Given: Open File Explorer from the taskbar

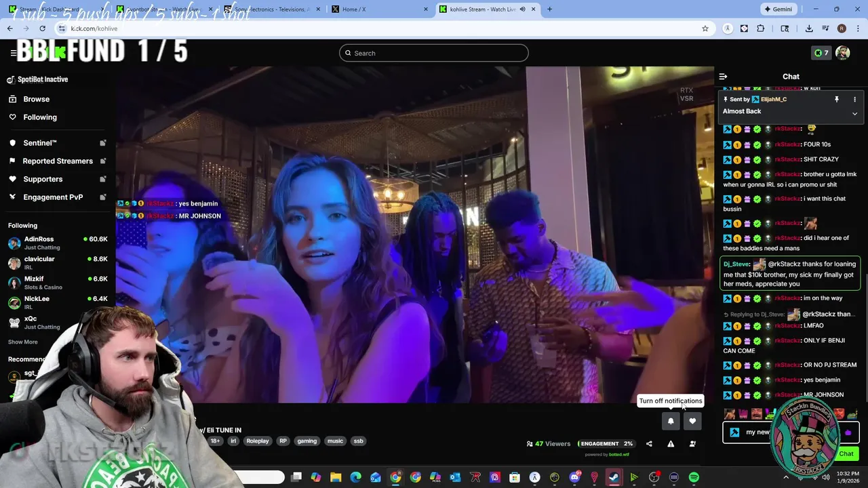Looking at the screenshot, I should pos(336,478).
